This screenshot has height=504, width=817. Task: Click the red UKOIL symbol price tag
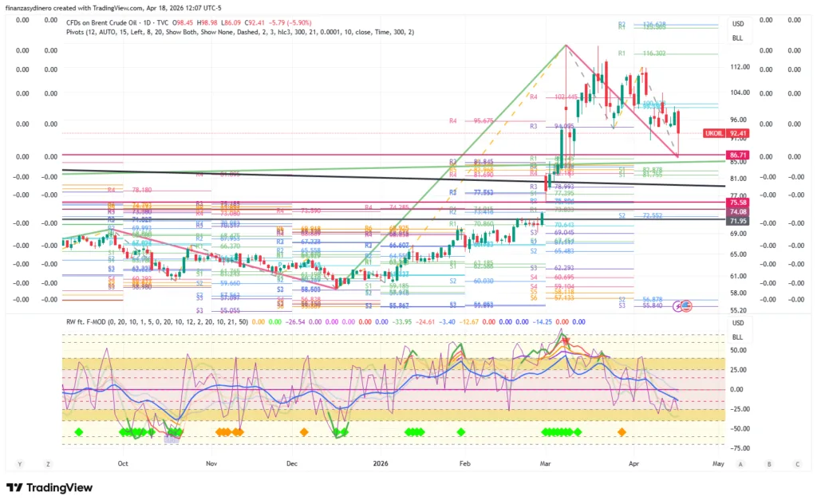(715, 132)
